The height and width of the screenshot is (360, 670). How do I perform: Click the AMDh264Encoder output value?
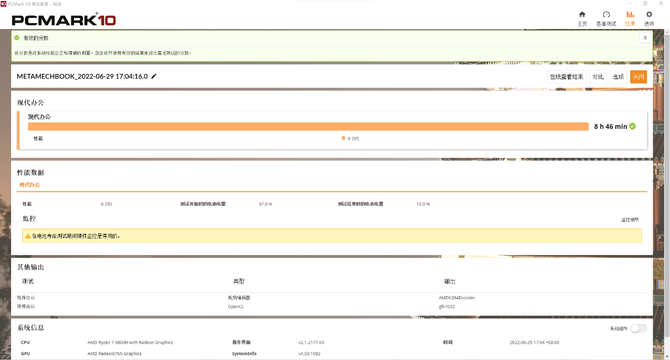pos(457,298)
